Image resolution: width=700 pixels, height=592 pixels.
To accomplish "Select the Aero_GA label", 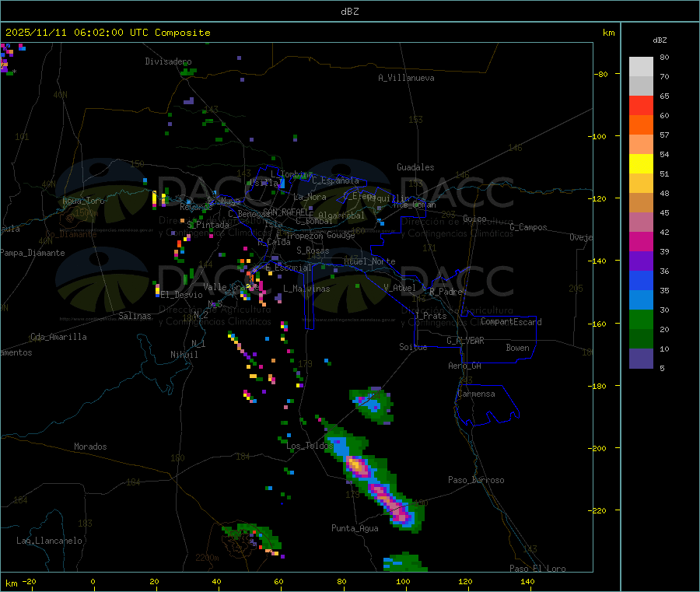I will [465, 366].
